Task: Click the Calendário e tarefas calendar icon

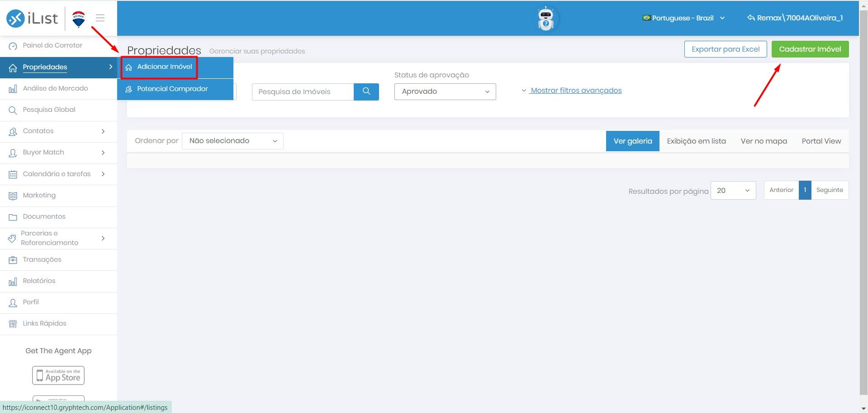Action: coord(13,174)
